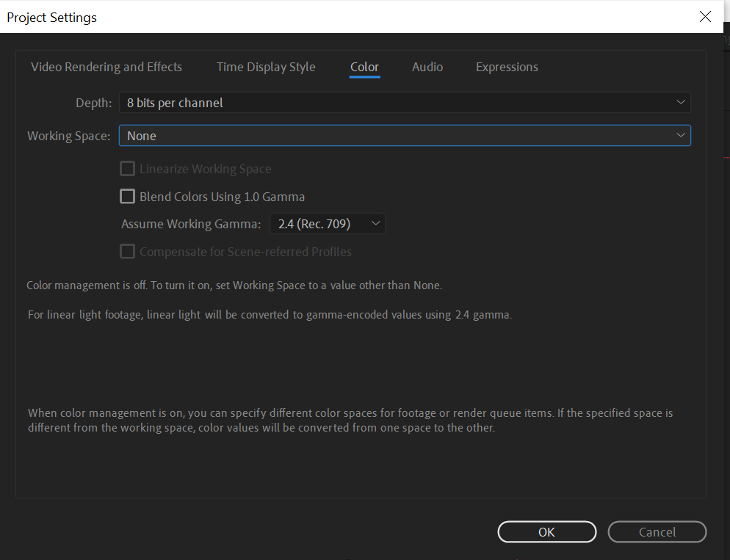Click the Working Space dropdown chevron arrow
This screenshot has width=730, height=560.
pyautogui.click(x=681, y=135)
